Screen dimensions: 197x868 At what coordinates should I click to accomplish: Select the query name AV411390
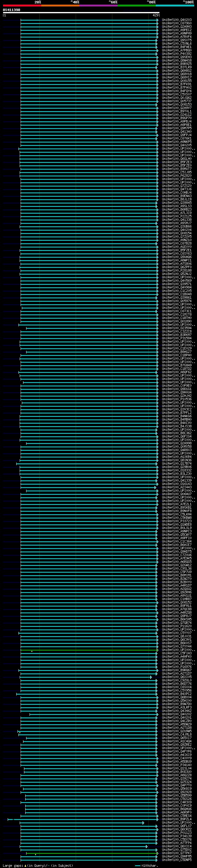pyautogui.click(x=11, y=10)
